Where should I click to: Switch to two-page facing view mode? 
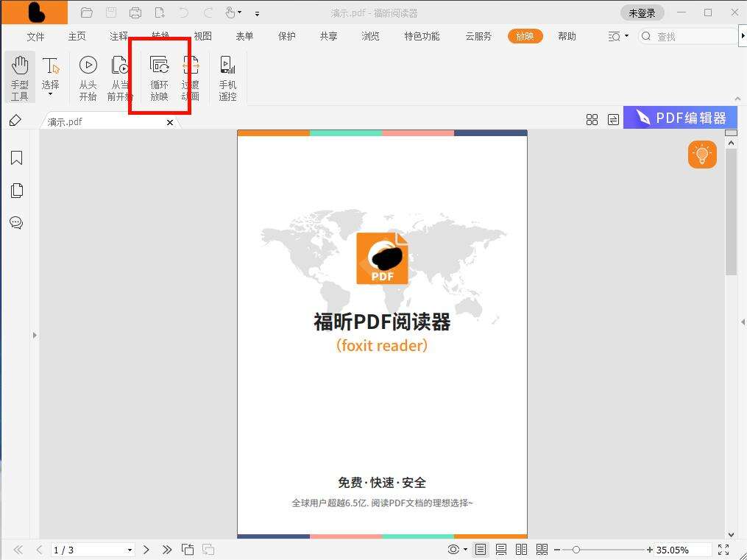click(522, 550)
